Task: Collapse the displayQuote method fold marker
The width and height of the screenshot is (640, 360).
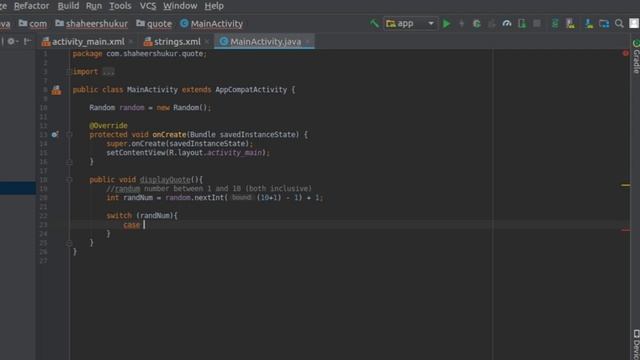Action: tap(69, 180)
